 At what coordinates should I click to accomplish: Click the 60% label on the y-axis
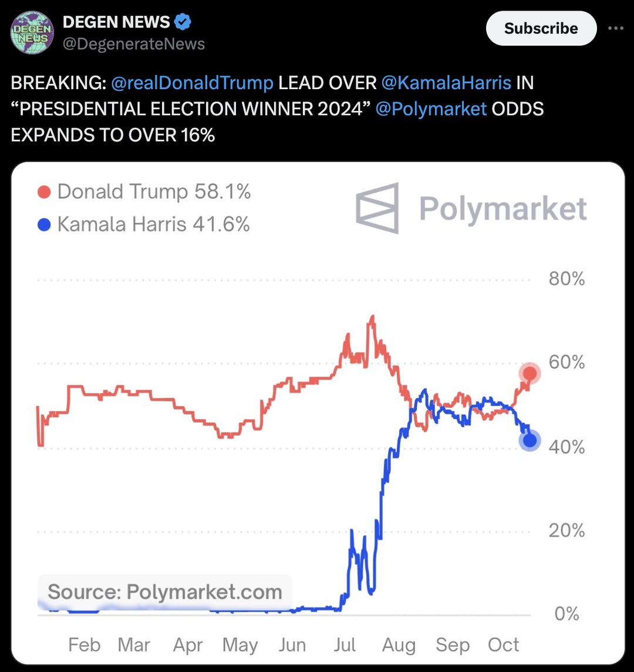coord(566,362)
